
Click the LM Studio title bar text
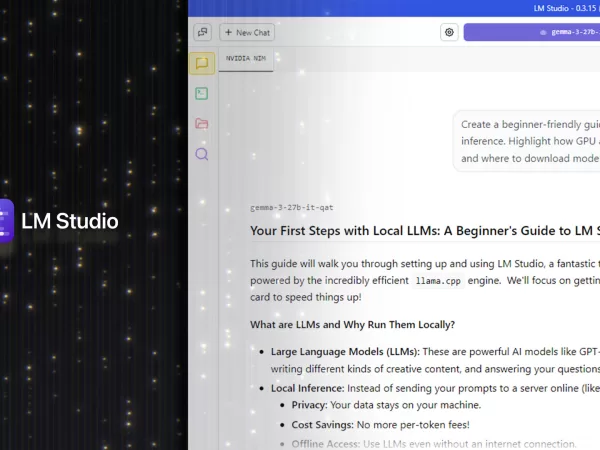(566, 8)
